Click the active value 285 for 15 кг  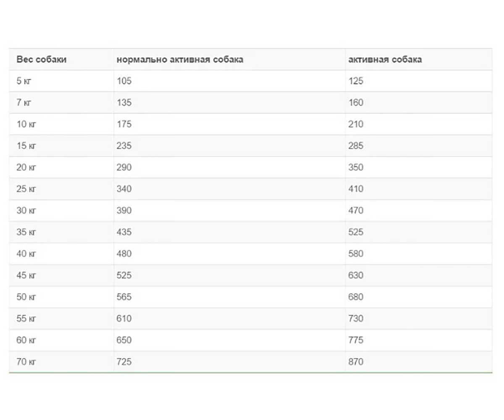click(x=356, y=146)
